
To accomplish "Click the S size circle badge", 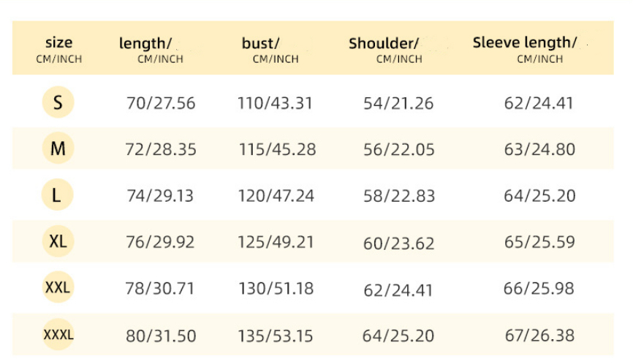I will (x=58, y=102).
